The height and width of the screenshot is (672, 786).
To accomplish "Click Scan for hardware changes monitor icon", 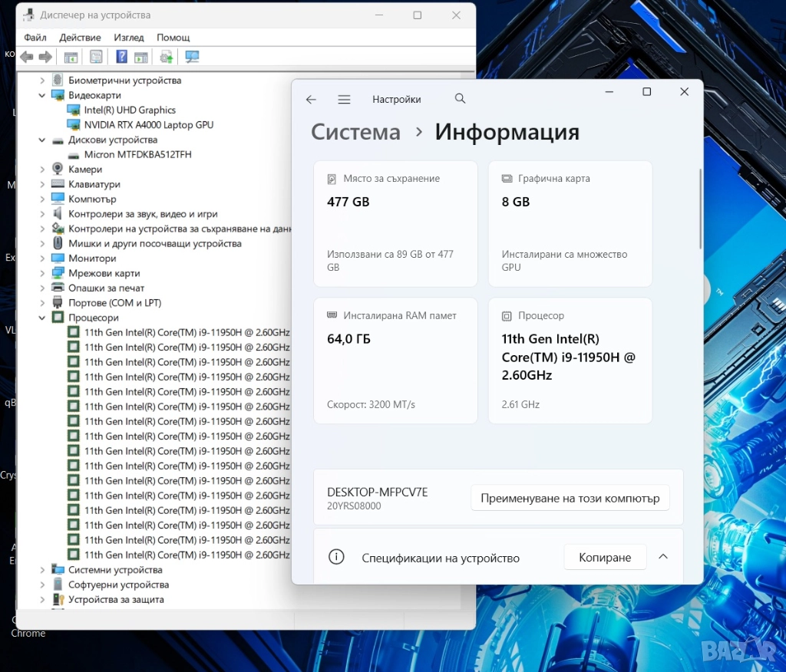I will tap(192, 57).
